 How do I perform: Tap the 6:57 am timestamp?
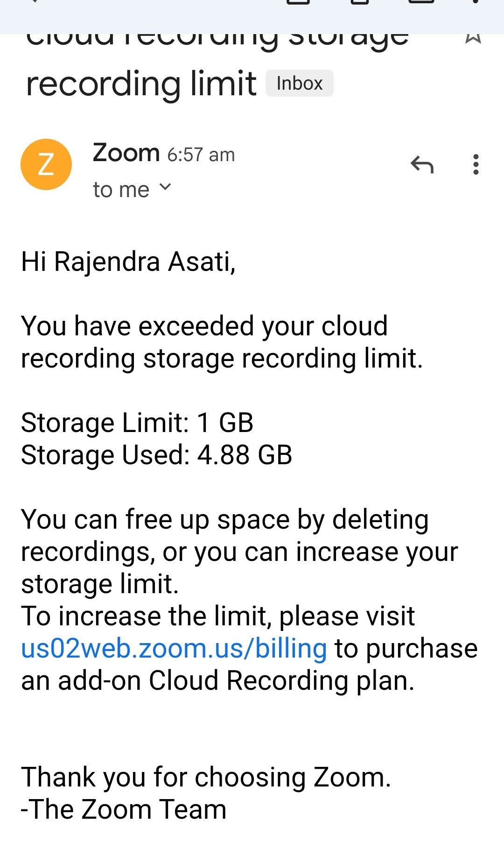(201, 155)
